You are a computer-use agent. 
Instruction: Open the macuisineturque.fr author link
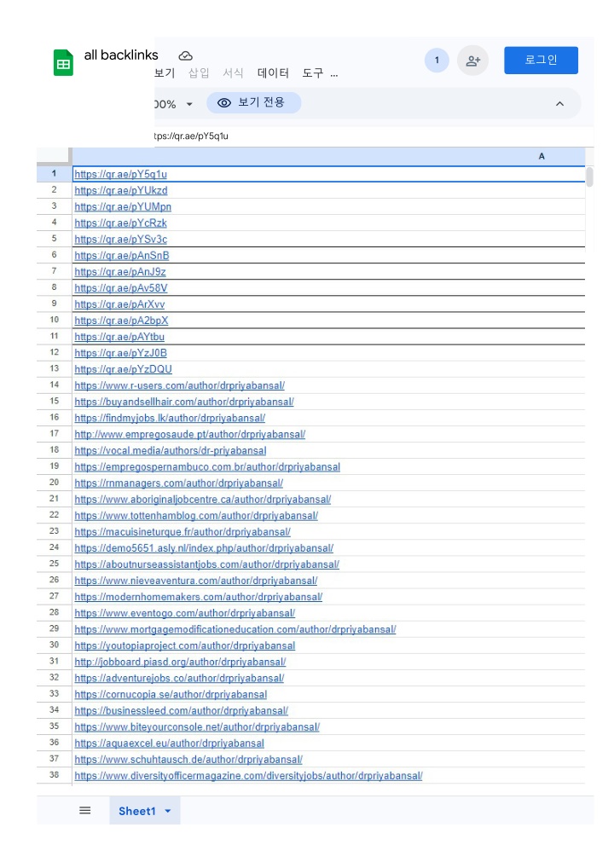[x=182, y=531]
